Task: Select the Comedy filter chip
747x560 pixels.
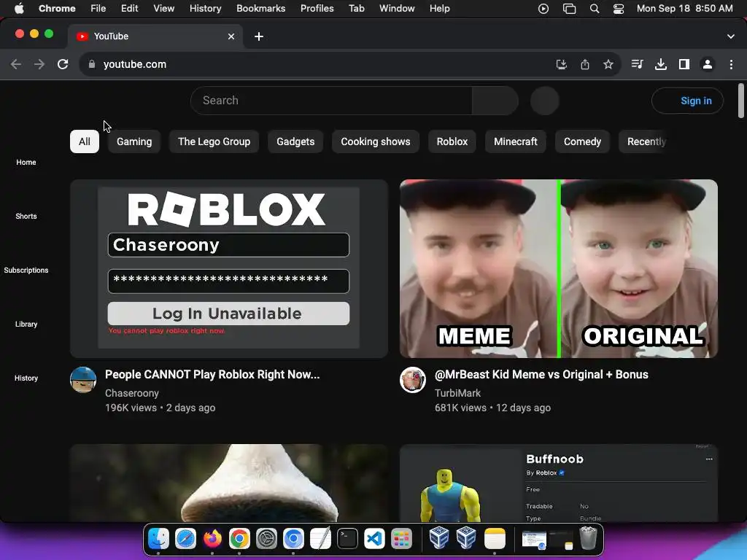Action: [x=582, y=141]
